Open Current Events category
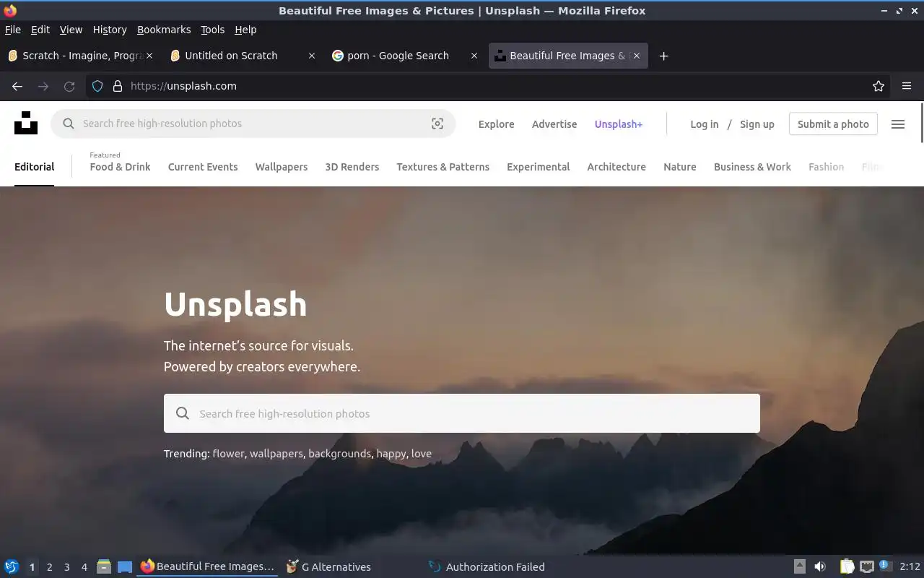The width and height of the screenshot is (924, 578). coord(203,167)
